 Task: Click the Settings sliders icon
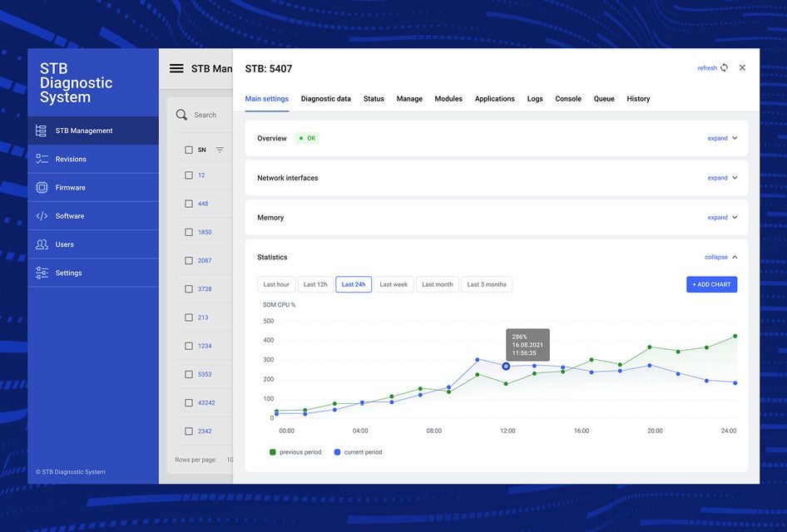point(42,273)
